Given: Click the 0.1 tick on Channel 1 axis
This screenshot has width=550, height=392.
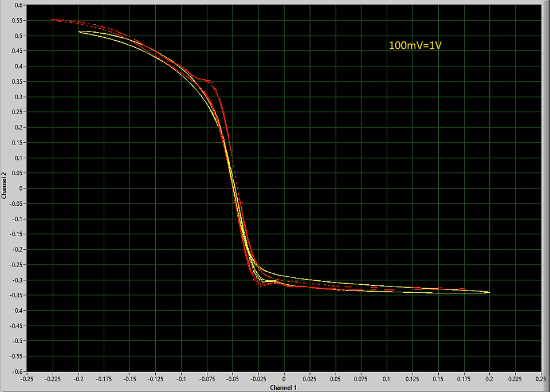Looking at the screenshot, I should (x=387, y=379).
